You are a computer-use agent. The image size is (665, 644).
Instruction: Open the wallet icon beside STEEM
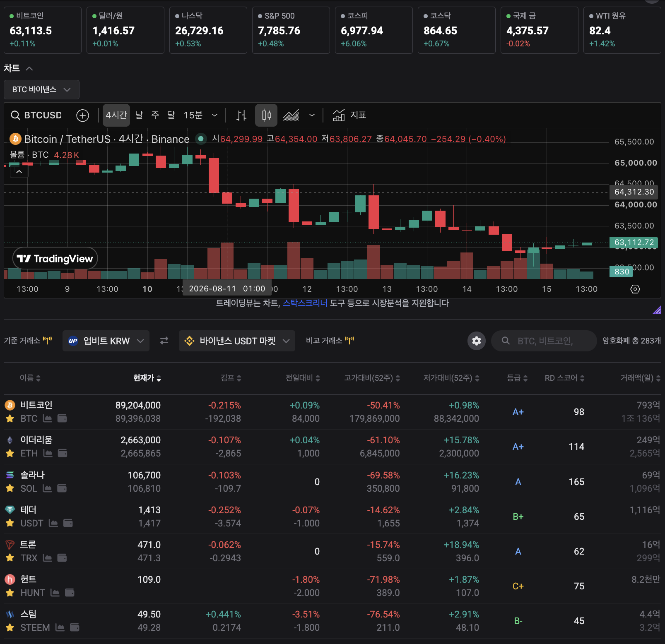75,627
